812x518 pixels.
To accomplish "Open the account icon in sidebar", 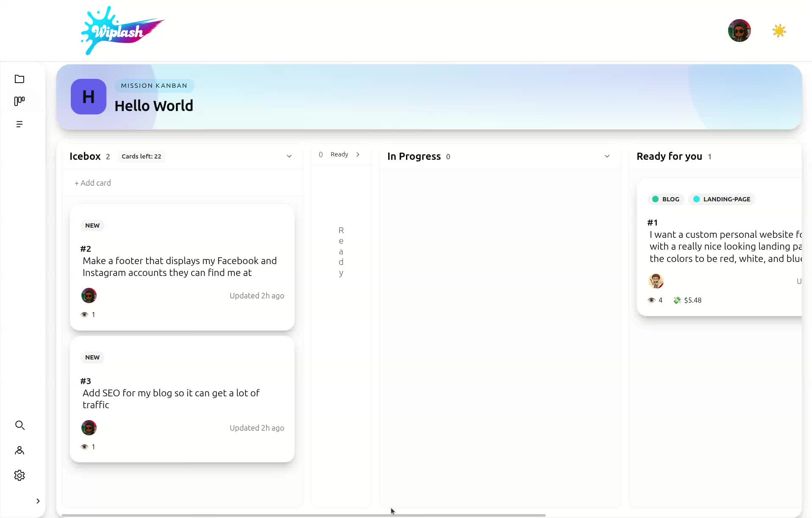I will click(x=19, y=450).
